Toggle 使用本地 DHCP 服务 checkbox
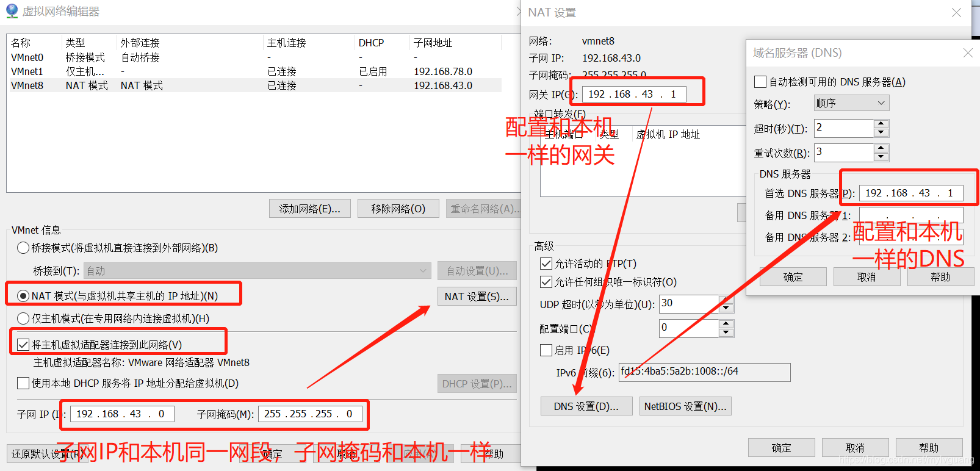The width and height of the screenshot is (980, 471). (23, 383)
